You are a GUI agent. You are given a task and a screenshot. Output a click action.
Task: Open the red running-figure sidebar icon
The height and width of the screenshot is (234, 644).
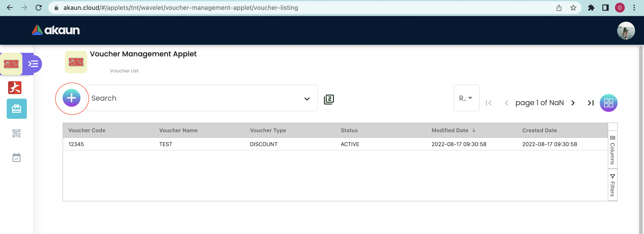click(15, 88)
